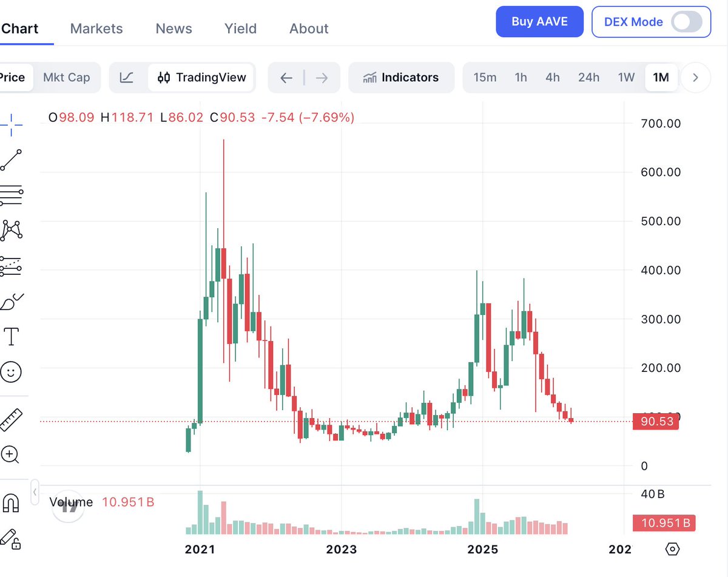728x577 pixels.
Task: Select the trend line drawing tool
Action: point(11,160)
